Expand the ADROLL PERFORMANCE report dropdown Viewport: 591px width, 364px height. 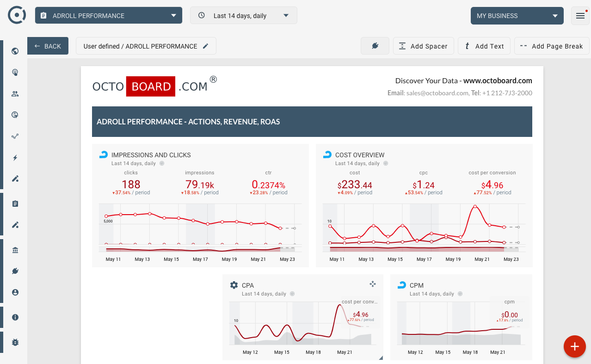point(108,15)
